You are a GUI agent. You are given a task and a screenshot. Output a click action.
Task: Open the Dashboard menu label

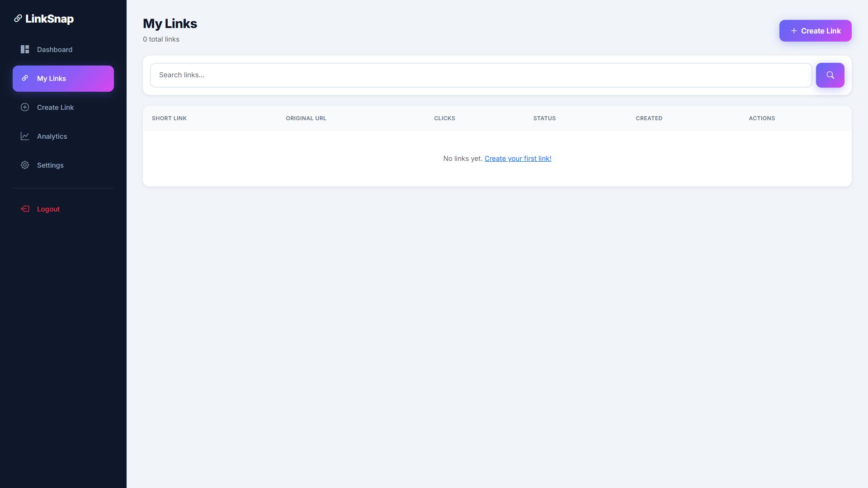[x=55, y=50]
